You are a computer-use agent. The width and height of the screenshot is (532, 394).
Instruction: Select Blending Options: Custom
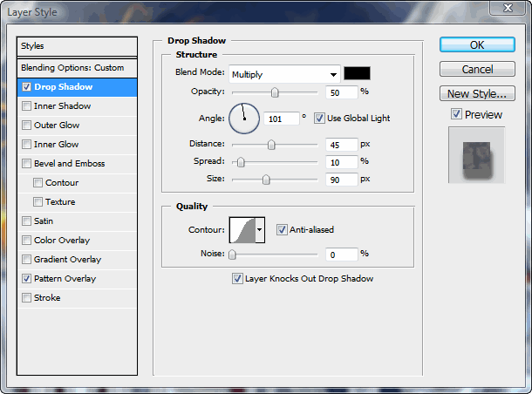(77, 68)
